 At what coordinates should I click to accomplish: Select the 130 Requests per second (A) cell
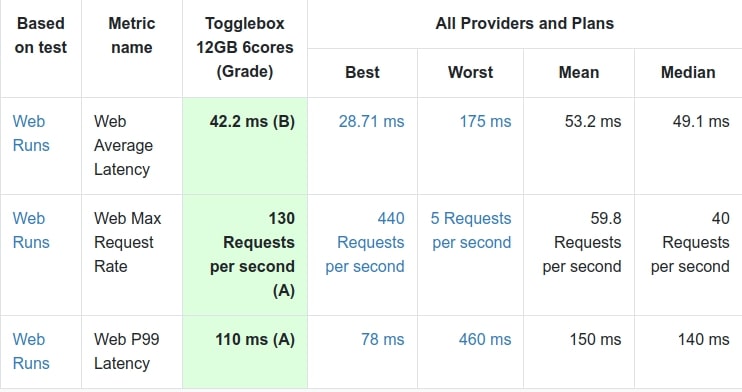point(245,255)
